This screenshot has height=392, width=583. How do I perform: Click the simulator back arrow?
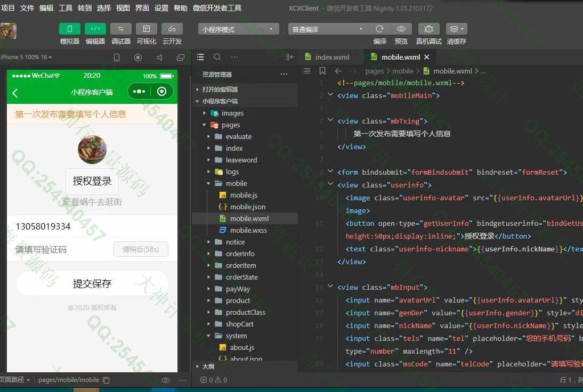click(x=15, y=93)
